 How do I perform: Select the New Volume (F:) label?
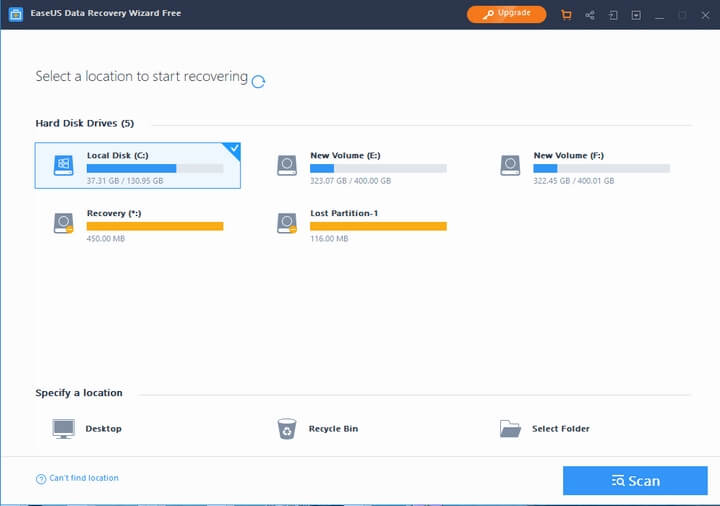click(568, 156)
